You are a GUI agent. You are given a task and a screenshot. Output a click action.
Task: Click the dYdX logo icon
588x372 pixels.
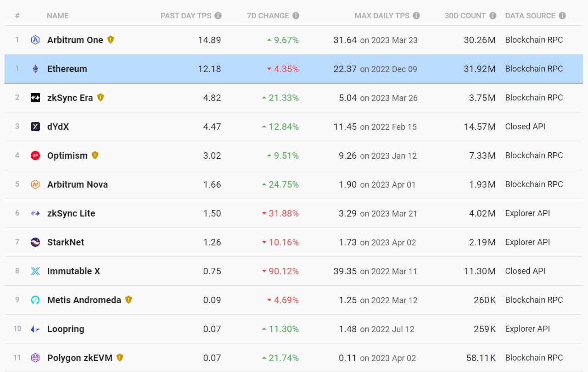pyautogui.click(x=35, y=127)
